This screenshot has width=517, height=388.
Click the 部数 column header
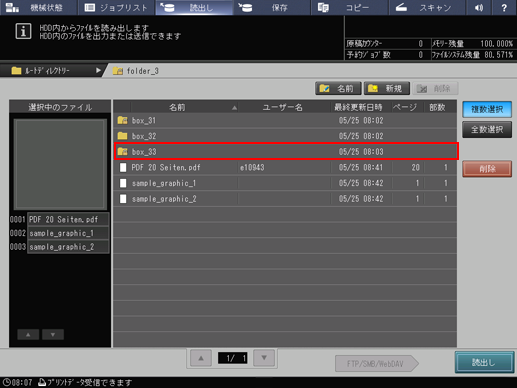point(437,107)
